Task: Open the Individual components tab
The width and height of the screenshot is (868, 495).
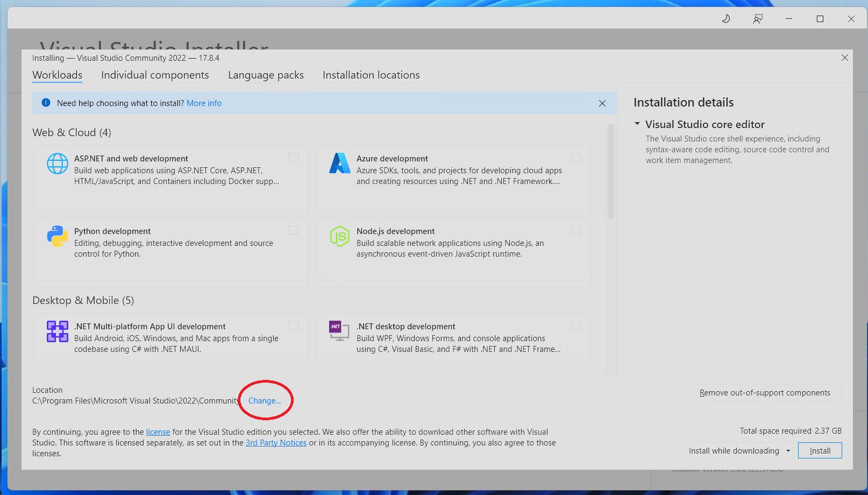Action: pyautogui.click(x=155, y=75)
